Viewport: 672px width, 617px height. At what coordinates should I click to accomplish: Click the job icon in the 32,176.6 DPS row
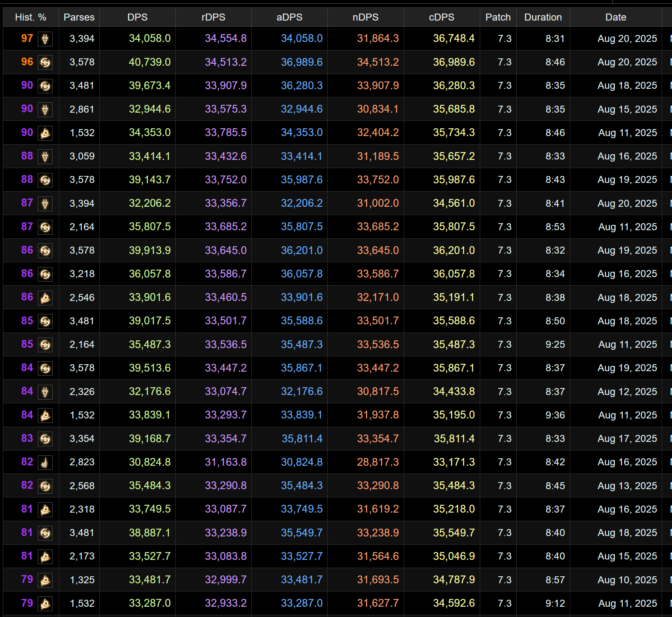tap(45, 392)
